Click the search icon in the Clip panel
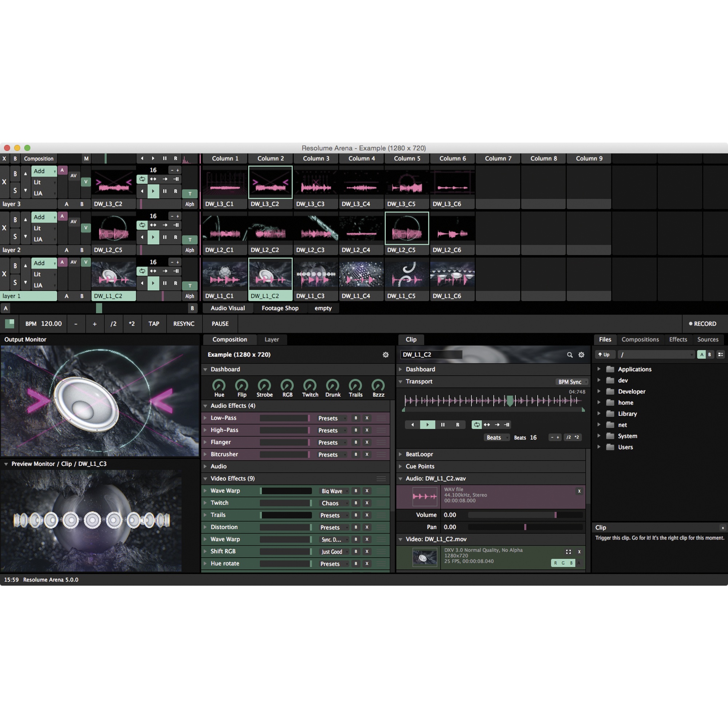The height and width of the screenshot is (728, 728). [570, 355]
